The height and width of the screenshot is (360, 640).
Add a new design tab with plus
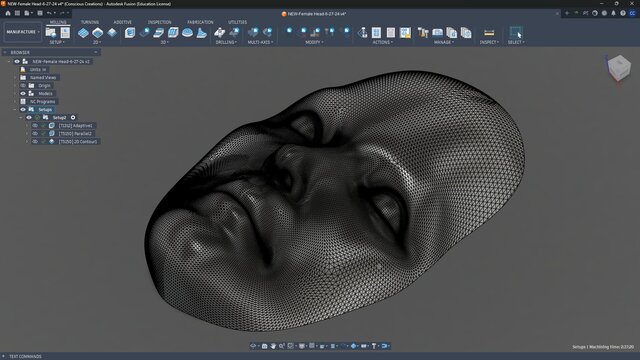(x=567, y=13)
